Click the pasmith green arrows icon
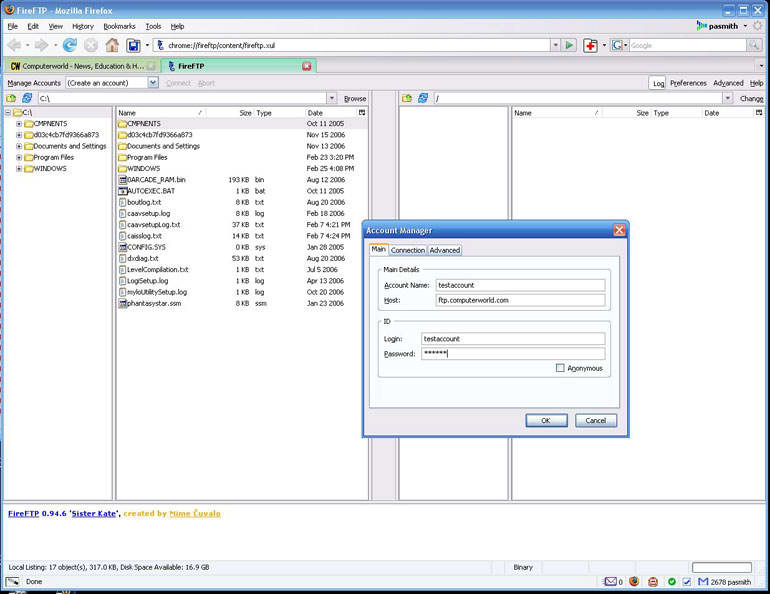 pyautogui.click(x=701, y=26)
